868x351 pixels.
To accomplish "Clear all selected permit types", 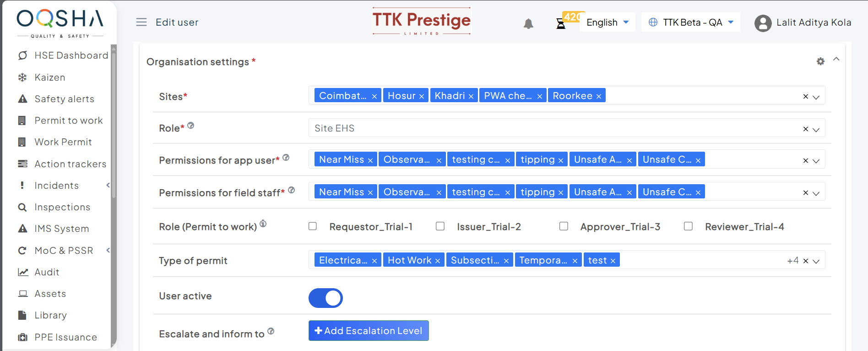I will click(x=806, y=261).
